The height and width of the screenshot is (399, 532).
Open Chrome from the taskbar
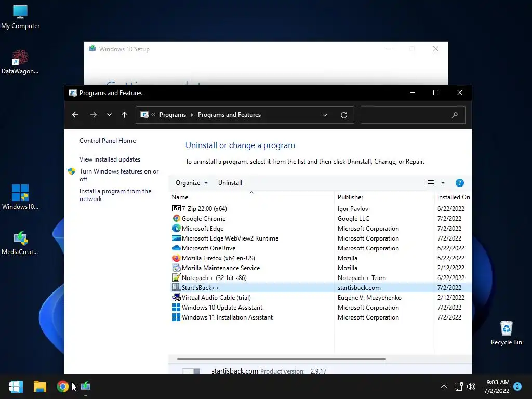point(62,387)
